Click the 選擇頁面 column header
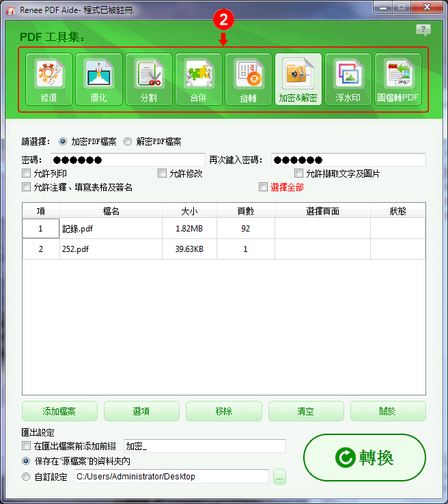Screen dimensions: 448x504 point(322,211)
